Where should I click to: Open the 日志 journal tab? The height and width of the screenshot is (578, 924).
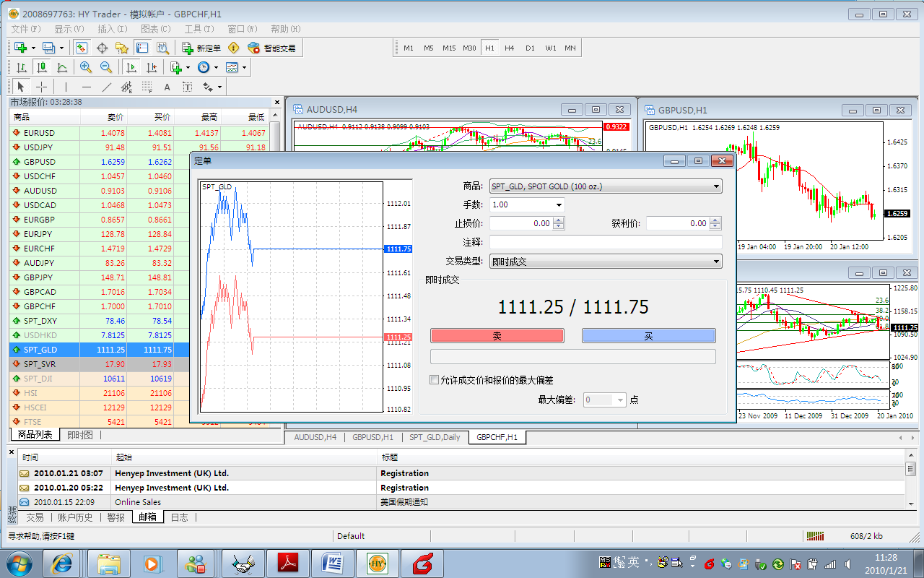[x=179, y=517]
